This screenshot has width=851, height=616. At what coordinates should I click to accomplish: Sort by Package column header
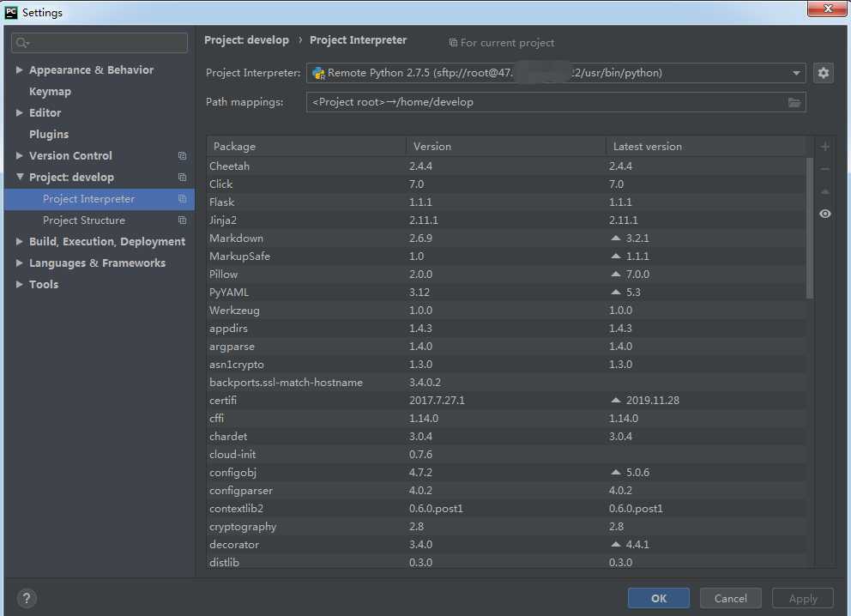306,147
